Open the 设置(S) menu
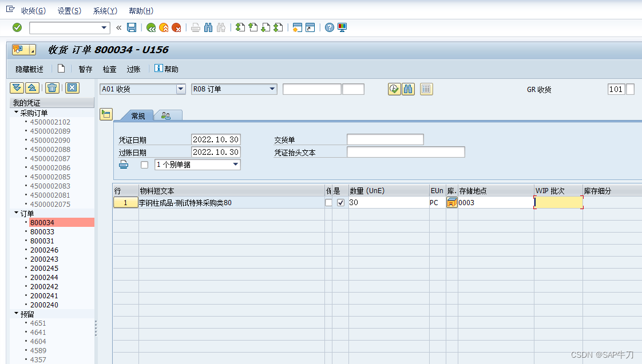 tap(69, 11)
